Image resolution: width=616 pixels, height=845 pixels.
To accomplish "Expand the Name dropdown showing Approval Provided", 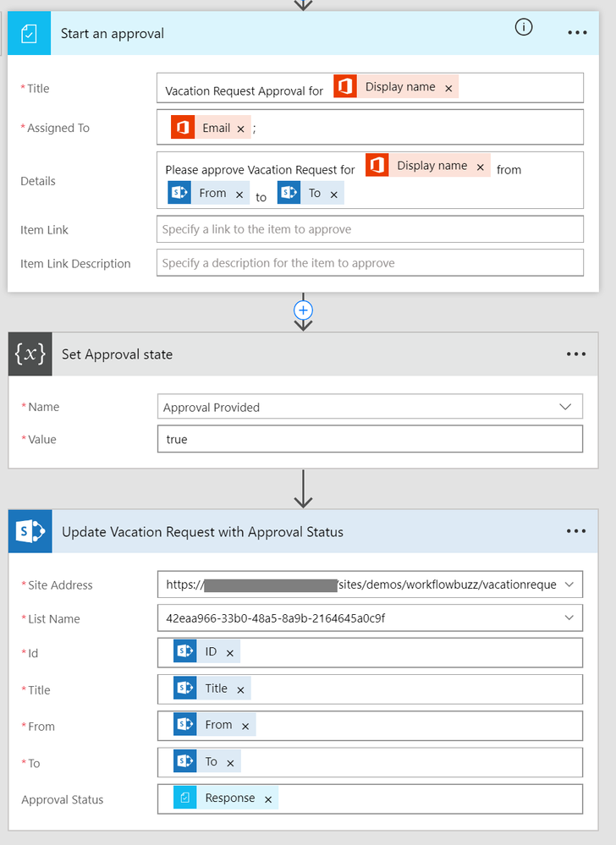I will tap(565, 407).
